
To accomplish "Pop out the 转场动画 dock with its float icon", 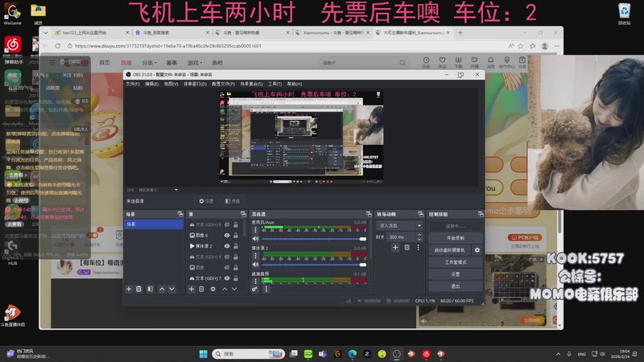I will click(420, 214).
